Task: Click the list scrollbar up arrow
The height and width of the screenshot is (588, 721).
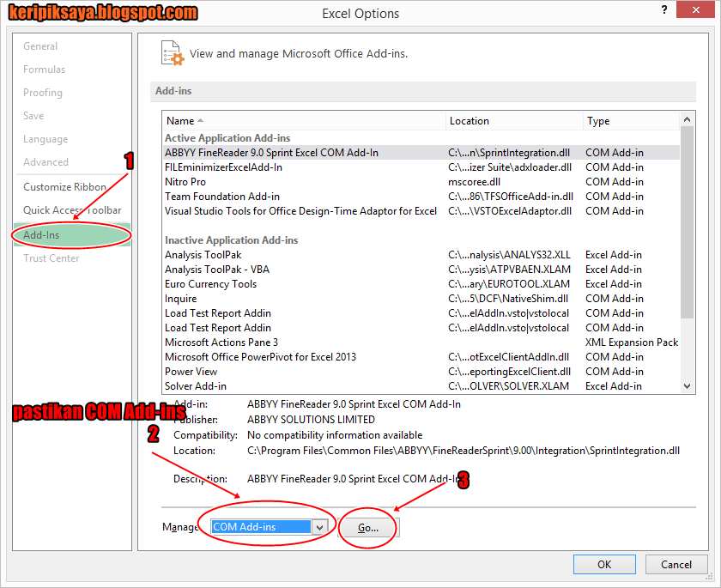Action: pos(687,119)
